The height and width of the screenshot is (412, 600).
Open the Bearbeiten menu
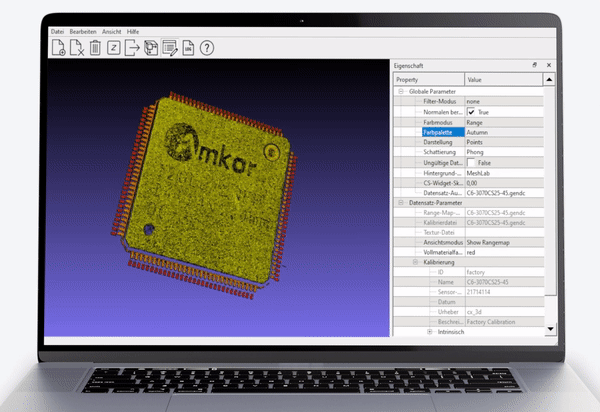pyautogui.click(x=83, y=32)
